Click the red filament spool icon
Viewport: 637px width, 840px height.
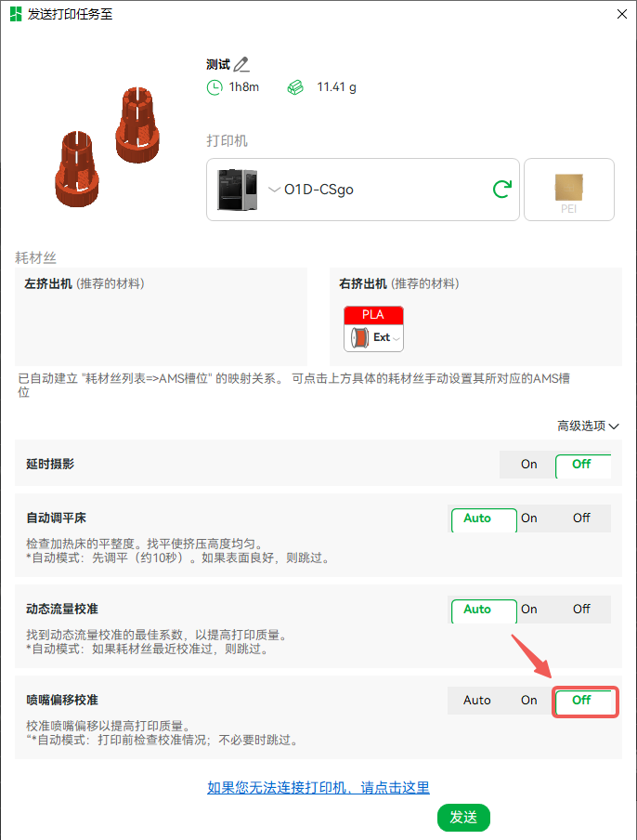(x=359, y=337)
